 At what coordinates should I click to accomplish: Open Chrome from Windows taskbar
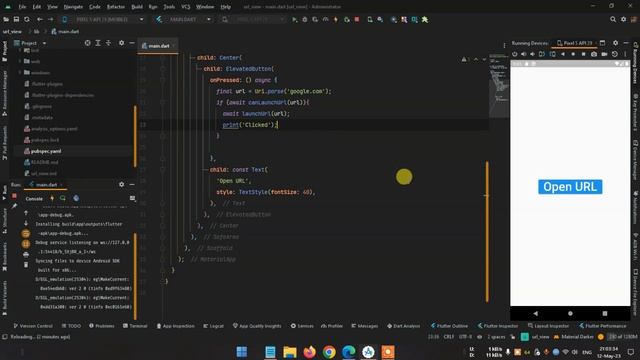pyautogui.click(x=329, y=352)
